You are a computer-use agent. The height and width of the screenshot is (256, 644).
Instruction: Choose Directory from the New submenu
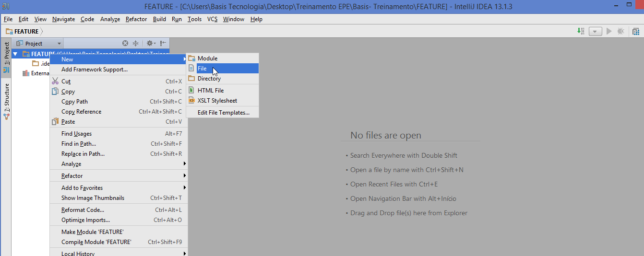[x=209, y=79]
